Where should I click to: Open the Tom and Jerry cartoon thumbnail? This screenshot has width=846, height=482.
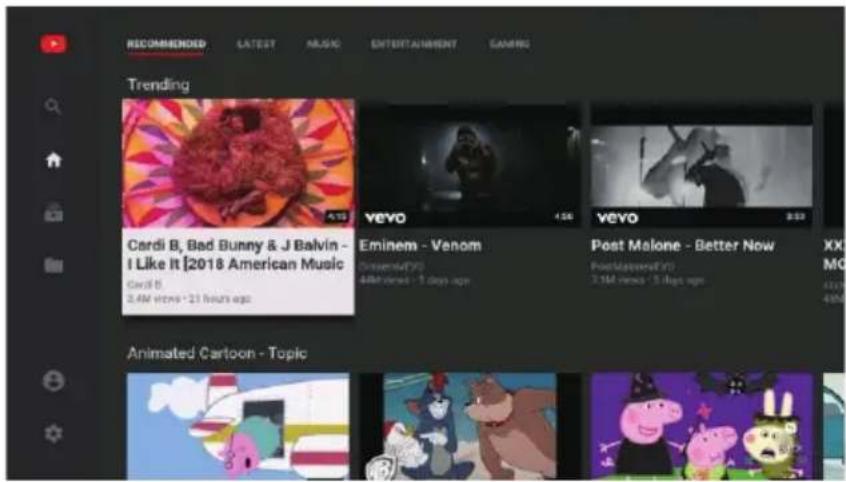pyautogui.click(x=469, y=425)
